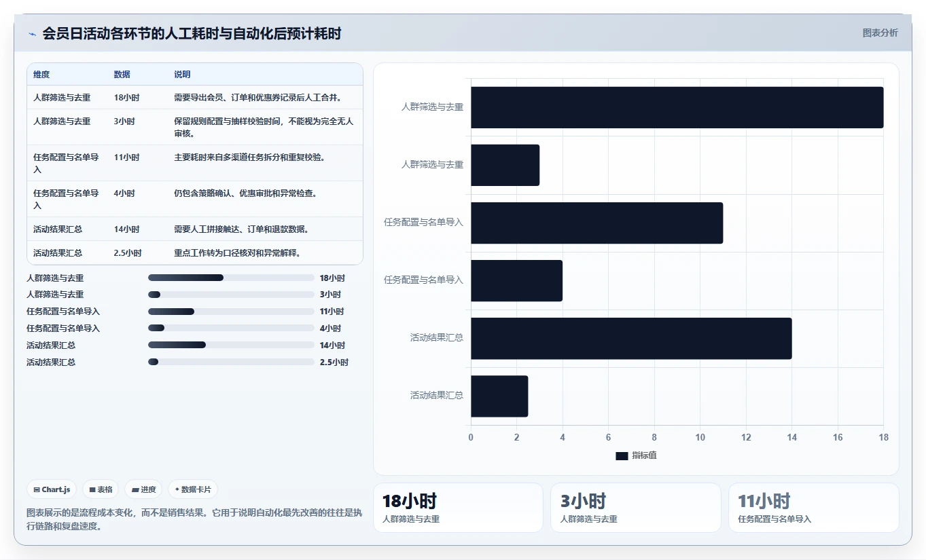Toggle the 指标值 legend color box
This screenshot has width=926, height=560.
point(622,456)
